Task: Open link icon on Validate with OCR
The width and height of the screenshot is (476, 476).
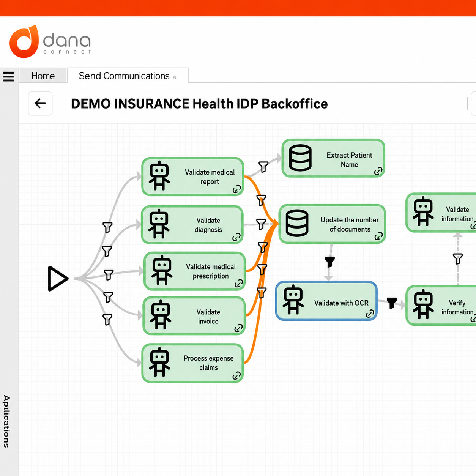Action: [370, 314]
